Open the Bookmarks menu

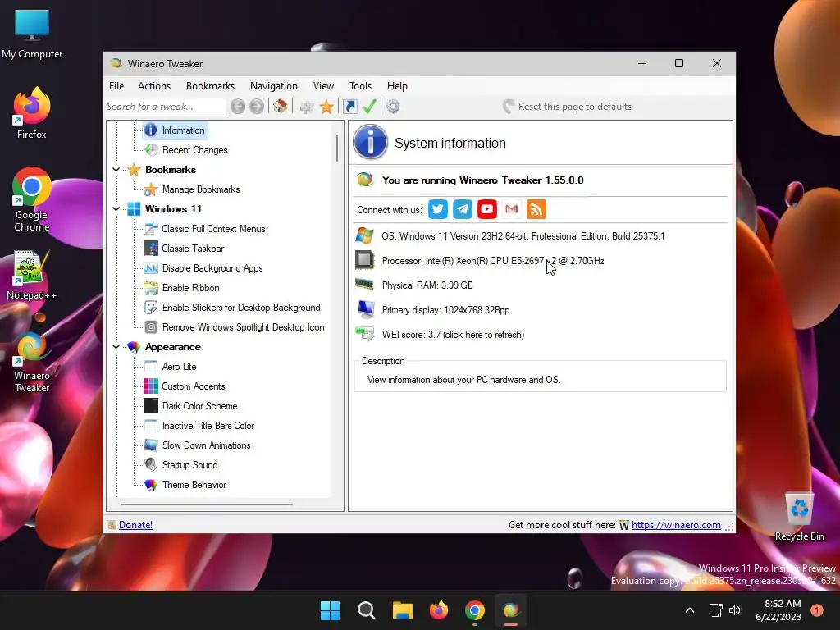coord(210,86)
